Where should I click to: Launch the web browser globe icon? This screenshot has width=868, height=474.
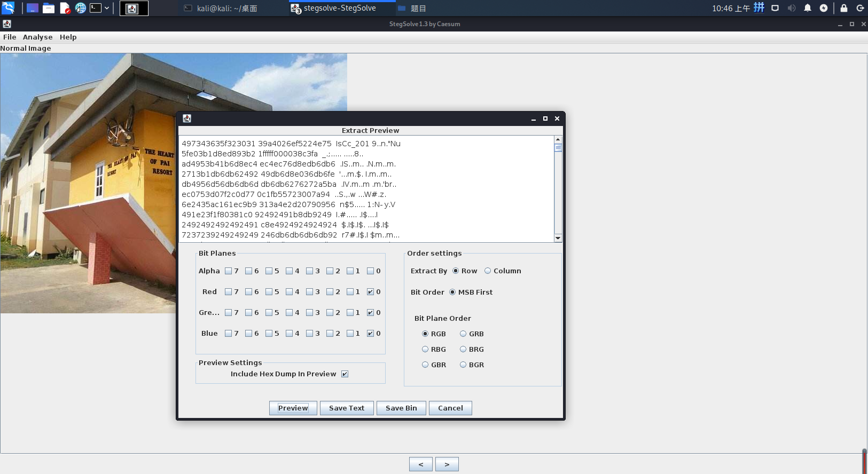[81, 8]
